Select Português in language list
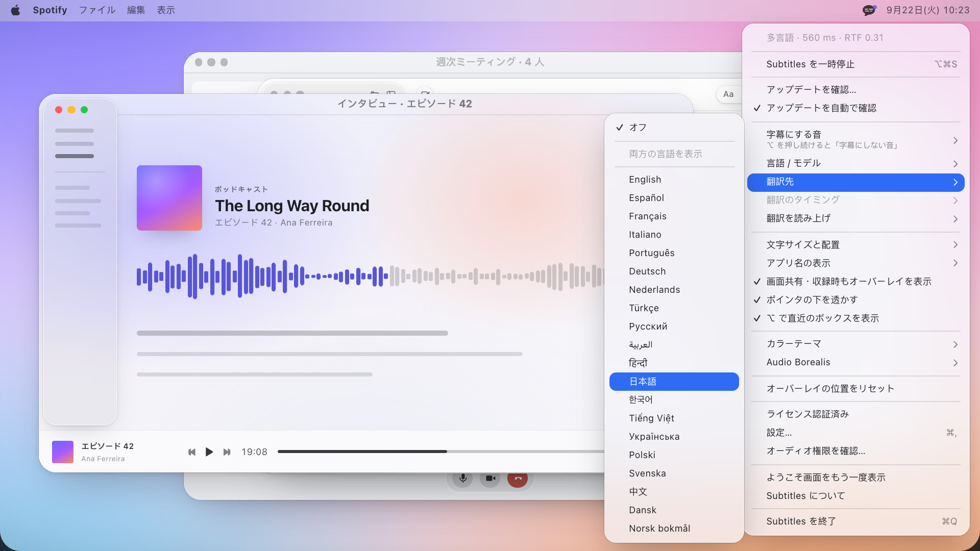Image resolution: width=980 pixels, height=551 pixels. click(x=674, y=253)
